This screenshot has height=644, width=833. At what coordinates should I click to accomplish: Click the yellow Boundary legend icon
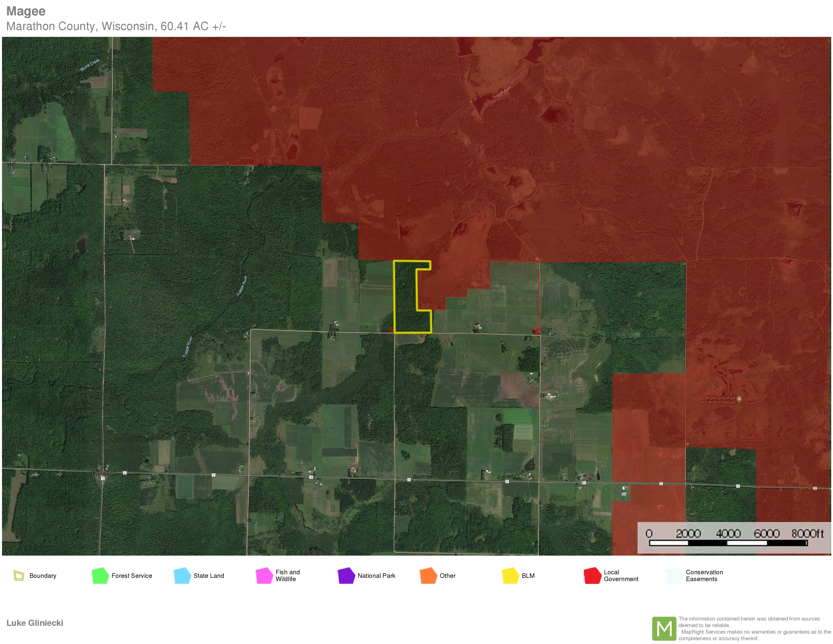19,575
